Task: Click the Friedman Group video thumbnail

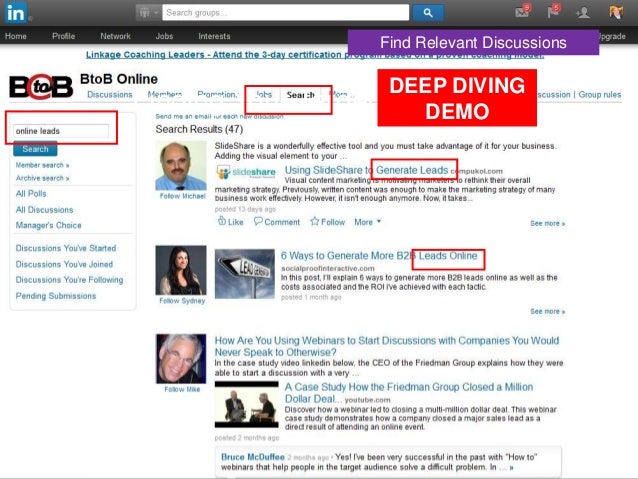Action: coord(247,405)
